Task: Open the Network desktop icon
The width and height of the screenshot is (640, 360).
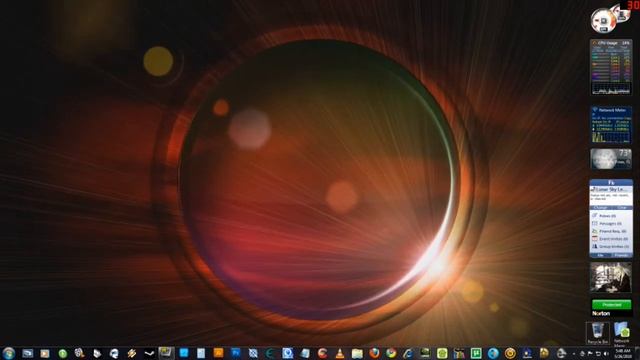Action: tap(621, 333)
